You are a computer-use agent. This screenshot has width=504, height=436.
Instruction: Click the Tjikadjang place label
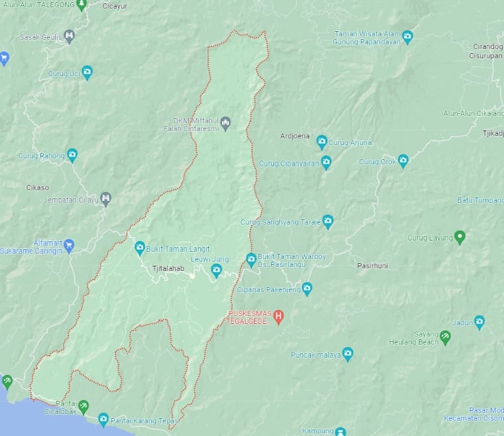click(x=493, y=133)
